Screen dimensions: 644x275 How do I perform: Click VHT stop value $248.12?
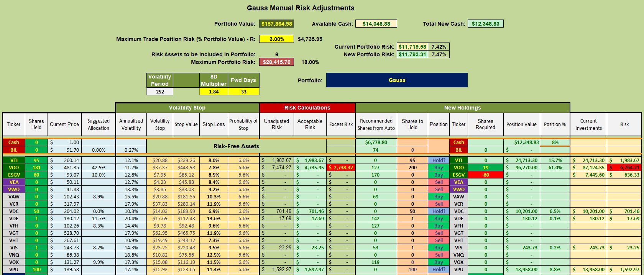pos(186,240)
